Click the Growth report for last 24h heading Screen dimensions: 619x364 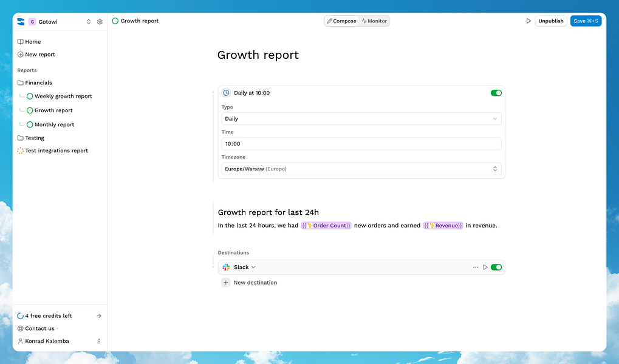coord(268,212)
